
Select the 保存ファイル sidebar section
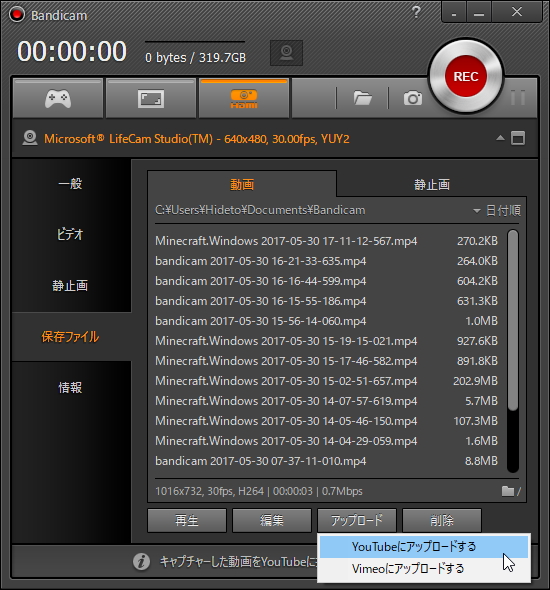point(71,337)
